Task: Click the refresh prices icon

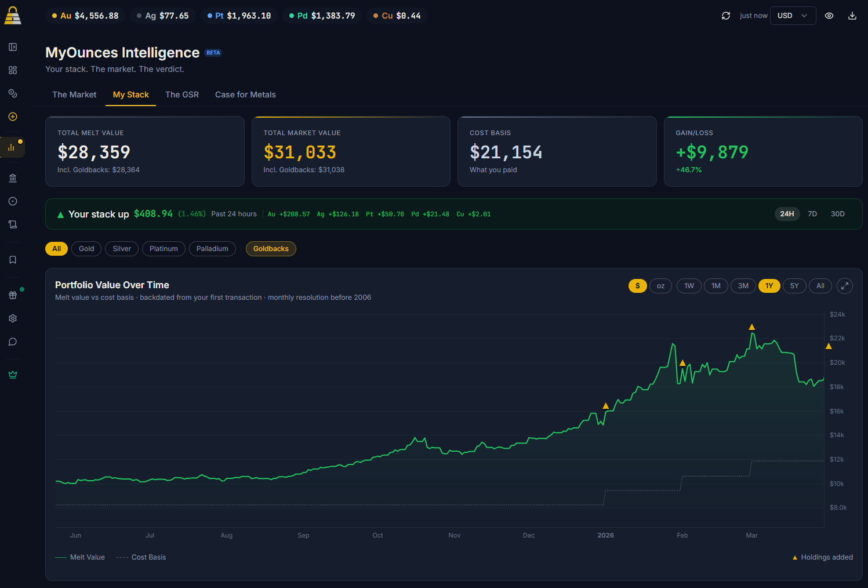Action: 726,16
